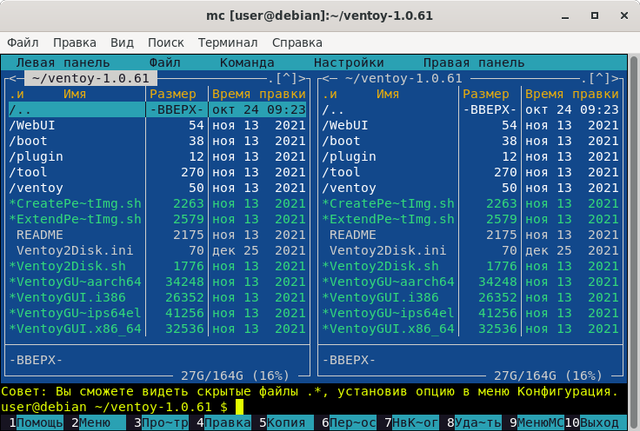This screenshot has width=640, height=431.
Task: Click left panel path ~/ventoy-1.0.61 title
Action: click(91, 78)
